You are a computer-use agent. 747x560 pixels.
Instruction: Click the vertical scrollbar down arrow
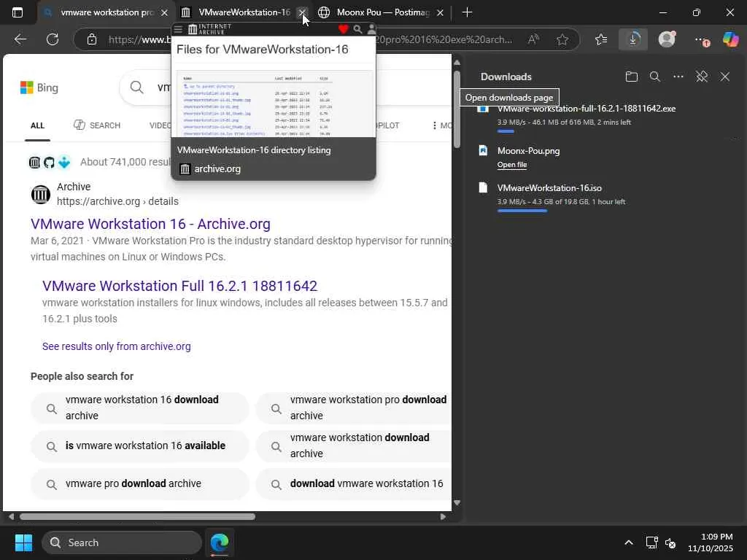point(457,503)
